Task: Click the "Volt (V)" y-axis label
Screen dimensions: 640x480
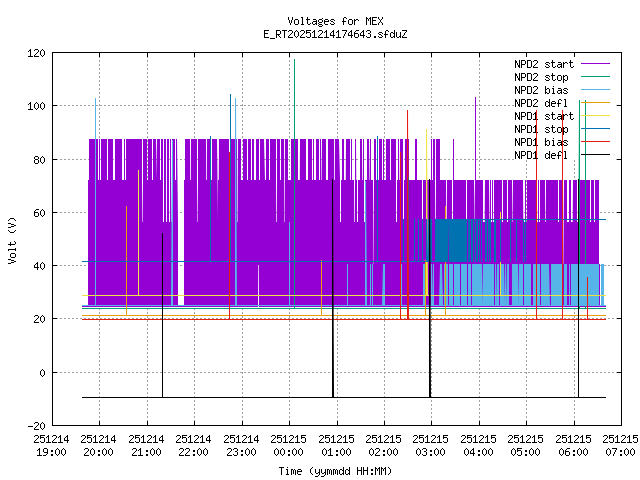Action: pyautogui.click(x=12, y=240)
